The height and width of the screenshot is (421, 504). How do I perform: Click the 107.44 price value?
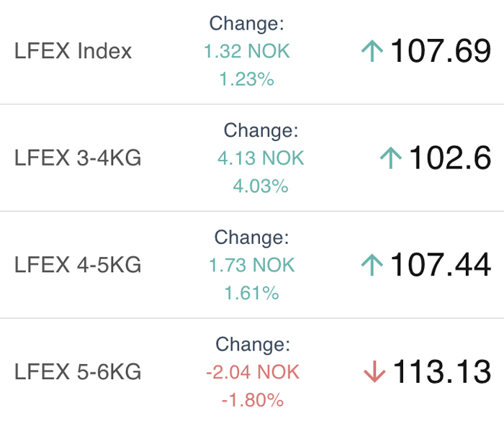[441, 265]
